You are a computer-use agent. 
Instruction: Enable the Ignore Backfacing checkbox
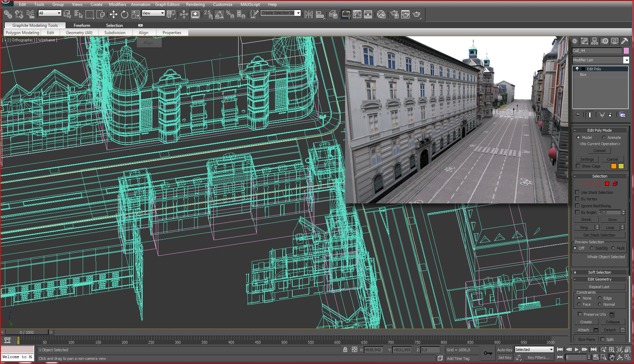[x=577, y=206]
